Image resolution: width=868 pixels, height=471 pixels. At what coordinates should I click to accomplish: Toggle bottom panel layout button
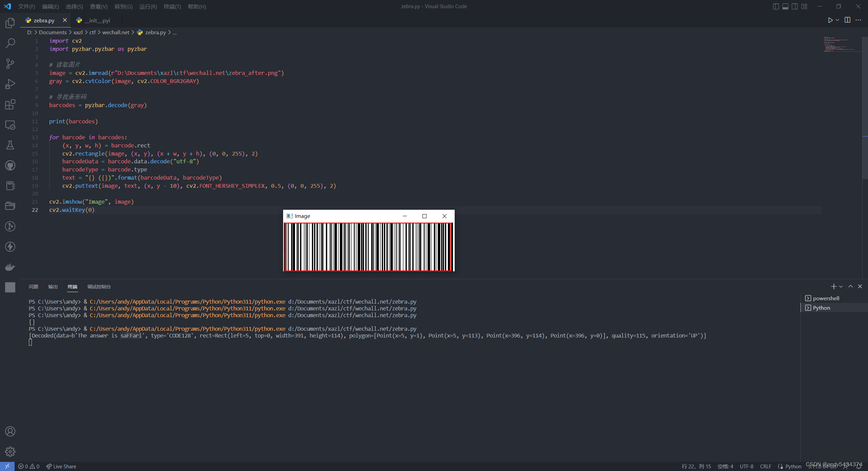[x=785, y=6]
